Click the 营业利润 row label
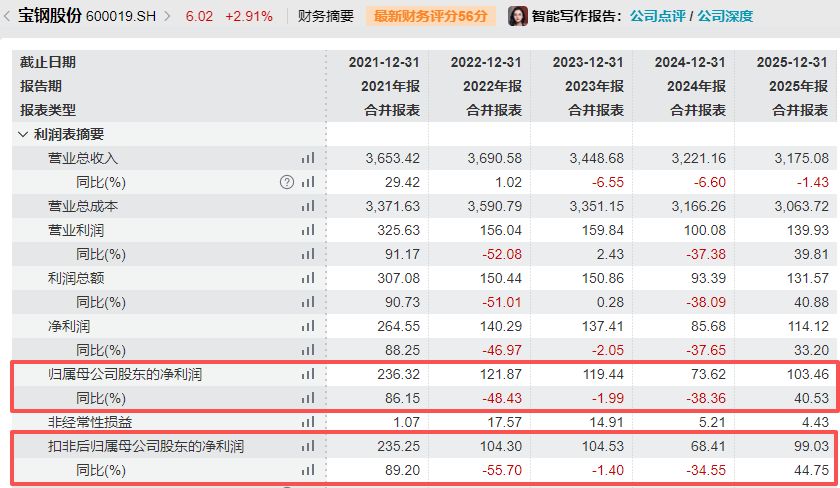840x488 pixels. coord(76,230)
